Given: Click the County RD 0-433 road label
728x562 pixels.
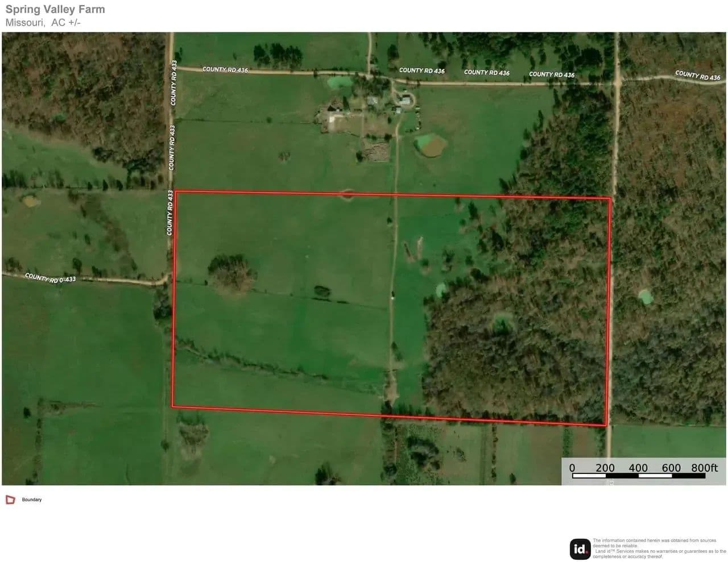Looking at the screenshot, I should click(x=50, y=278).
